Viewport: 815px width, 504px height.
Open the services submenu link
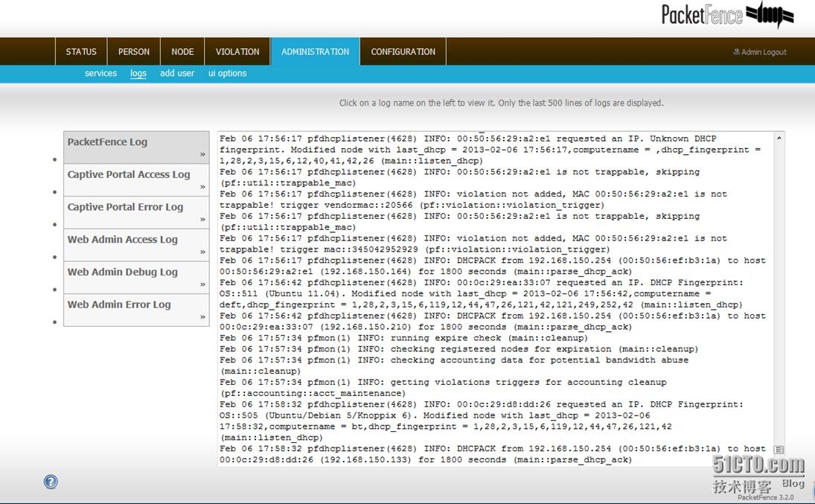tap(100, 74)
